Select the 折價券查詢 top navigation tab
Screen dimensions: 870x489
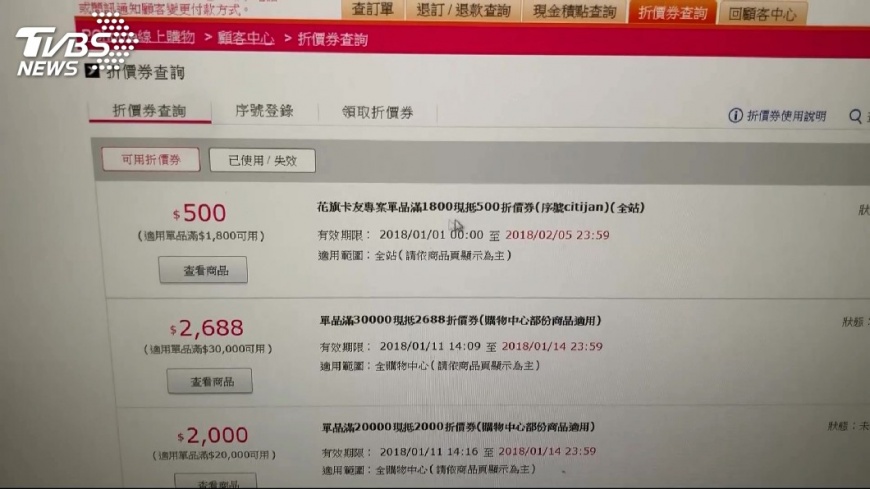coord(672,12)
